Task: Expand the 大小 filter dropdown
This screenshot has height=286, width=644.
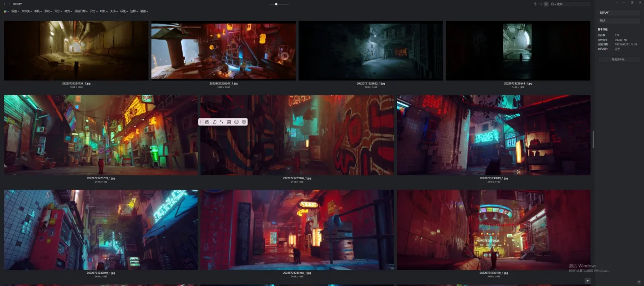Action: point(114,11)
